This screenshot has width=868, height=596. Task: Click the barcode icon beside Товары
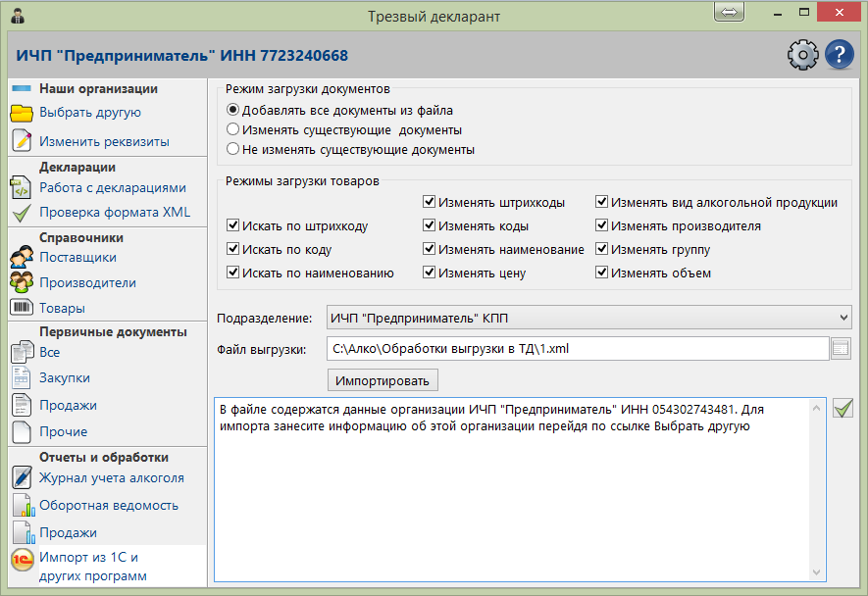pos(22,308)
